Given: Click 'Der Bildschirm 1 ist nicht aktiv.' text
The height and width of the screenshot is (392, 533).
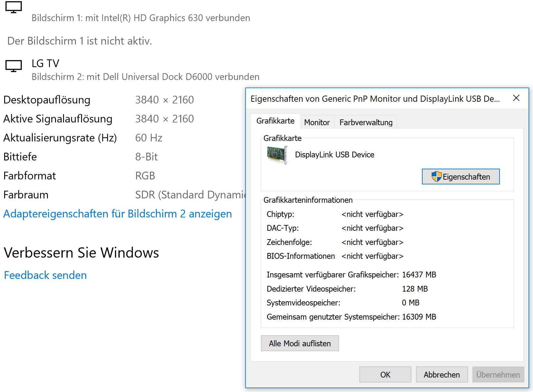Looking at the screenshot, I should tap(79, 41).
